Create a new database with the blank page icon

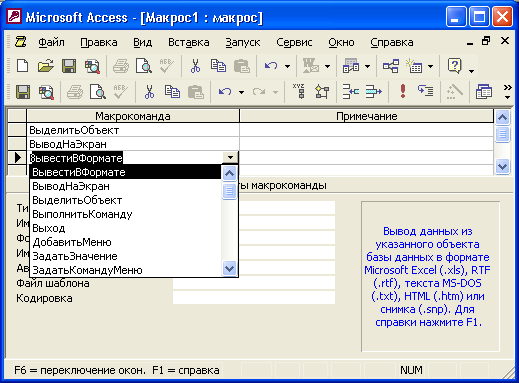click(x=22, y=66)
